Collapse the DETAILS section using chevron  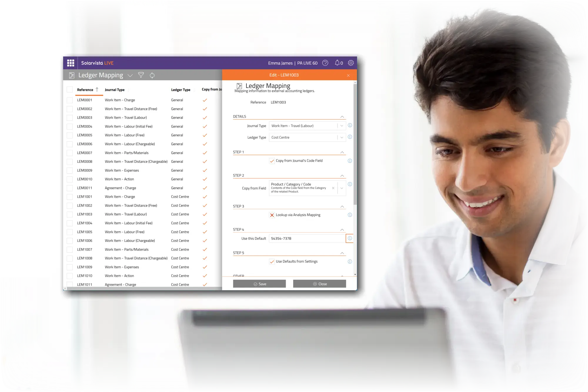(343, 116)
